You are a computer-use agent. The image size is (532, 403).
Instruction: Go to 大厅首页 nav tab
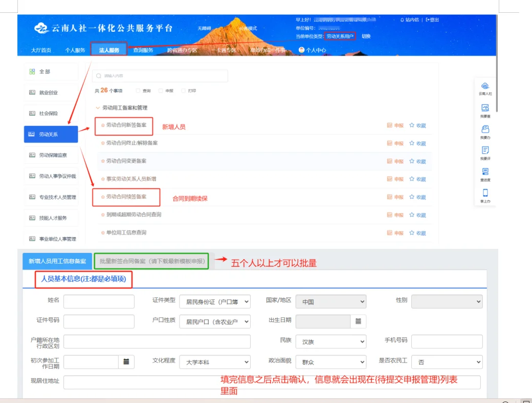tap(41, 50)
